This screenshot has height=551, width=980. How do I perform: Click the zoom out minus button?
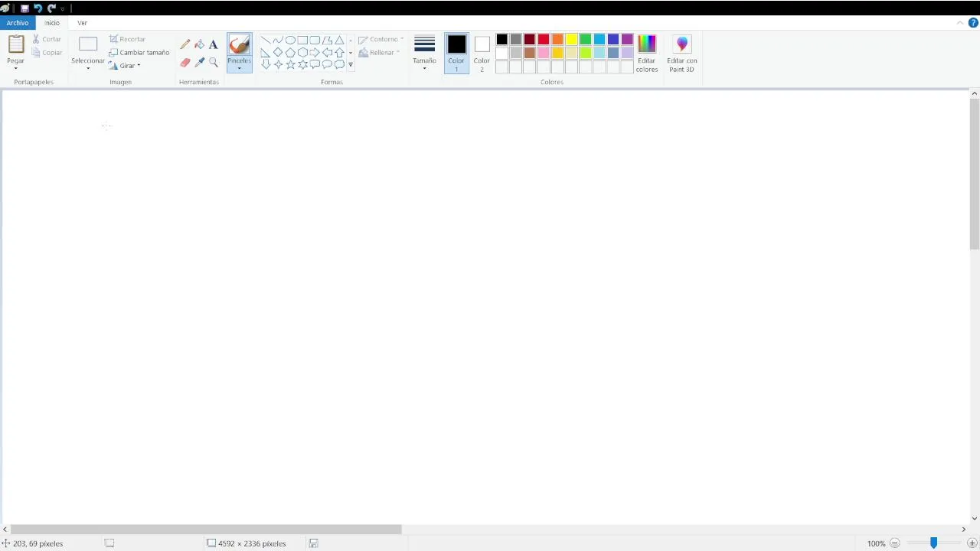(894, 543)
